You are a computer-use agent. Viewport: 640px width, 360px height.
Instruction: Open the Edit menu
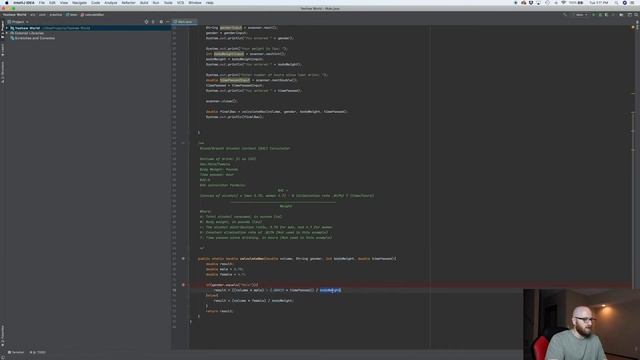[52, 2]
